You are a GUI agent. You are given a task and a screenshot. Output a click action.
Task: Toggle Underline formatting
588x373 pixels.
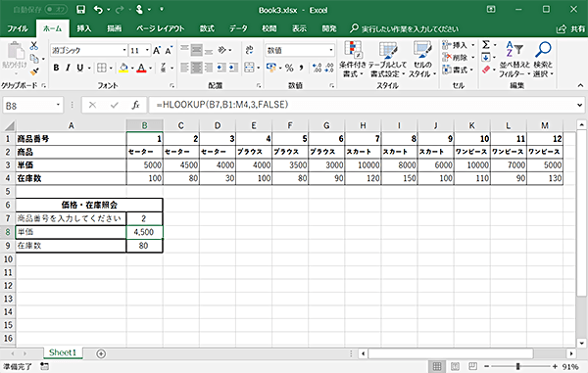click(x=80, y=68)
